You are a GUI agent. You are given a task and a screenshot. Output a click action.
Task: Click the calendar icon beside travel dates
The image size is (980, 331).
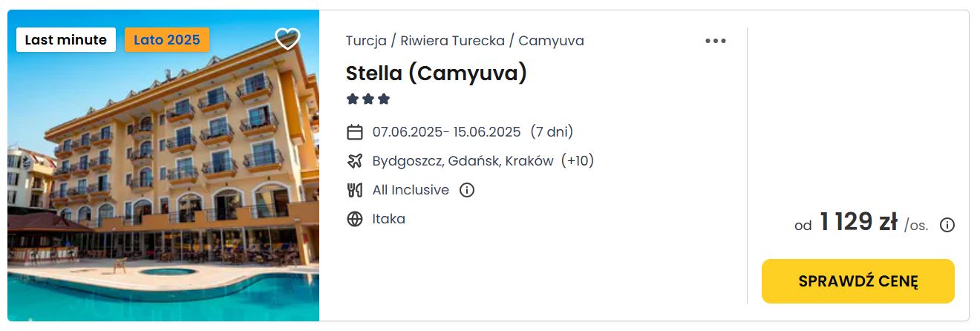(x=355, y=132)
